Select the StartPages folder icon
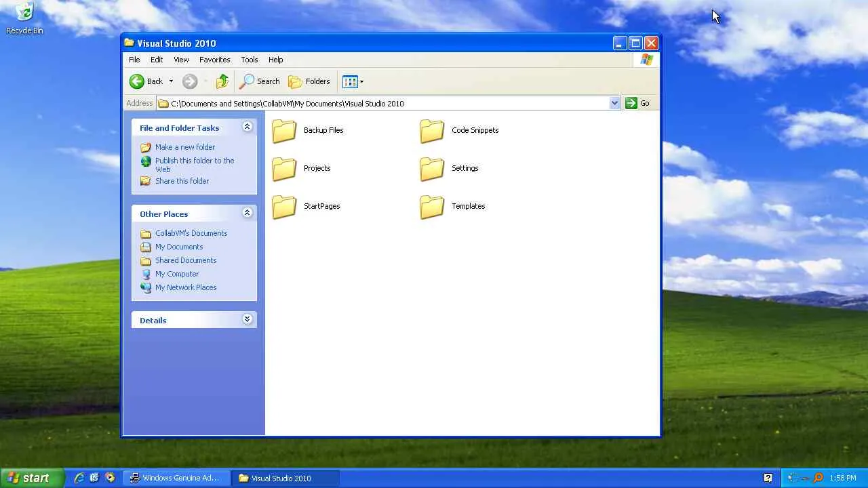The image size is (868, 488). click(x=284, y=207)
